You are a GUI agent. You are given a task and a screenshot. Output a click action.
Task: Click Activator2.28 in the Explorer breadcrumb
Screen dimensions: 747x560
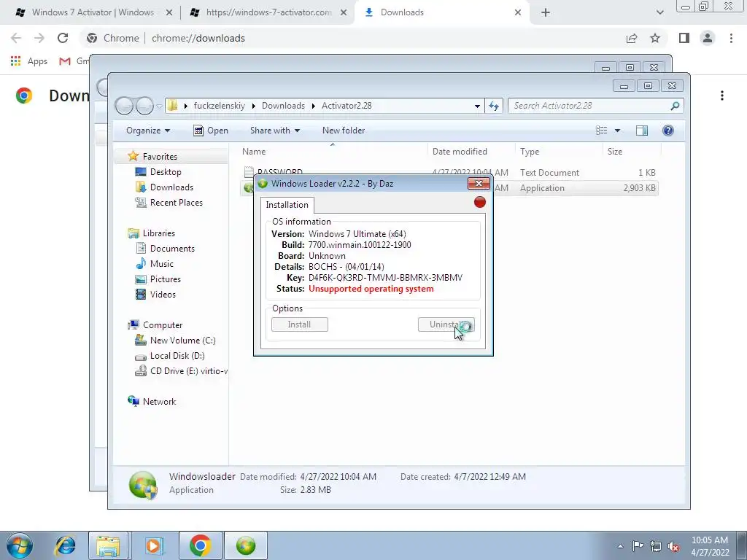pos(347,106)
